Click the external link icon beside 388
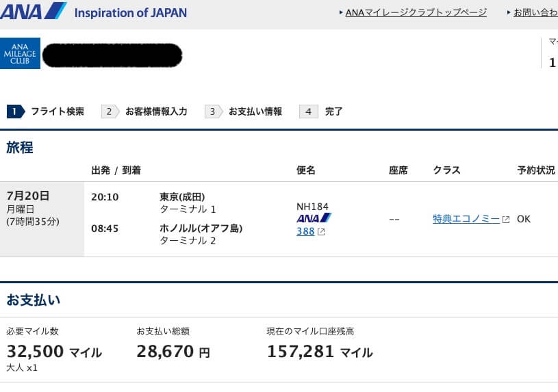The image size is (558, 392). (321, 232)
